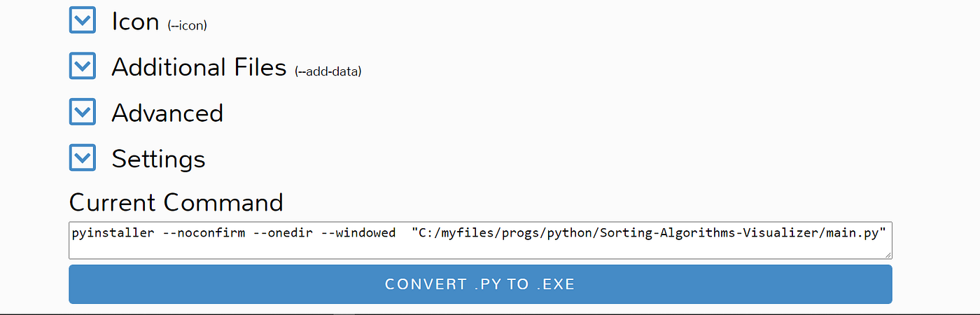Click the Current Command heading
980x315 pixels.
pyautogui.click(x=176, y=202)
